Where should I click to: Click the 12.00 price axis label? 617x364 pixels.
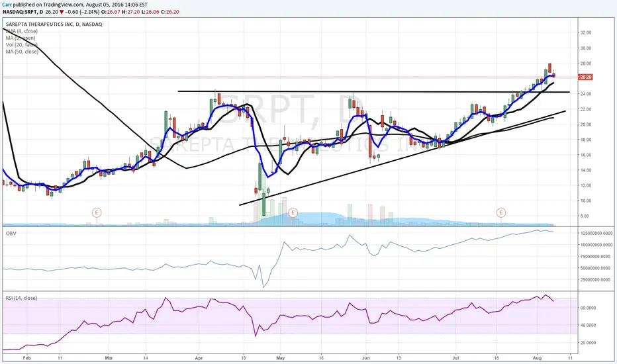pyautogui.click(x=586, y=185)
